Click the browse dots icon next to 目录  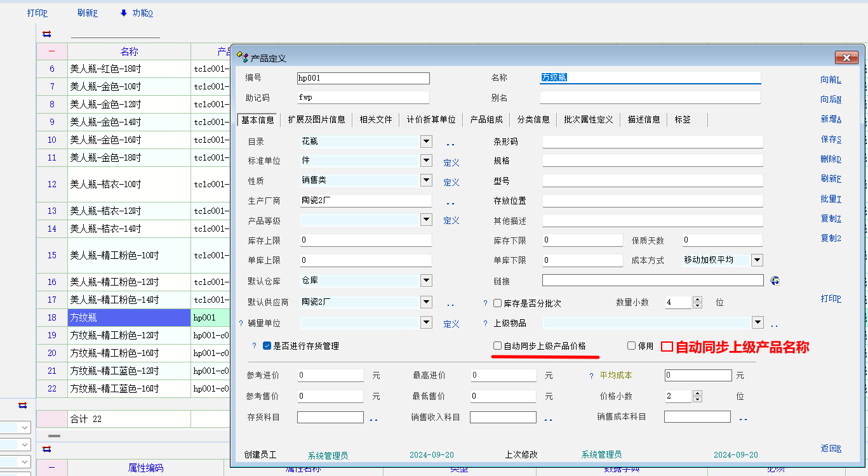[450, 143]
